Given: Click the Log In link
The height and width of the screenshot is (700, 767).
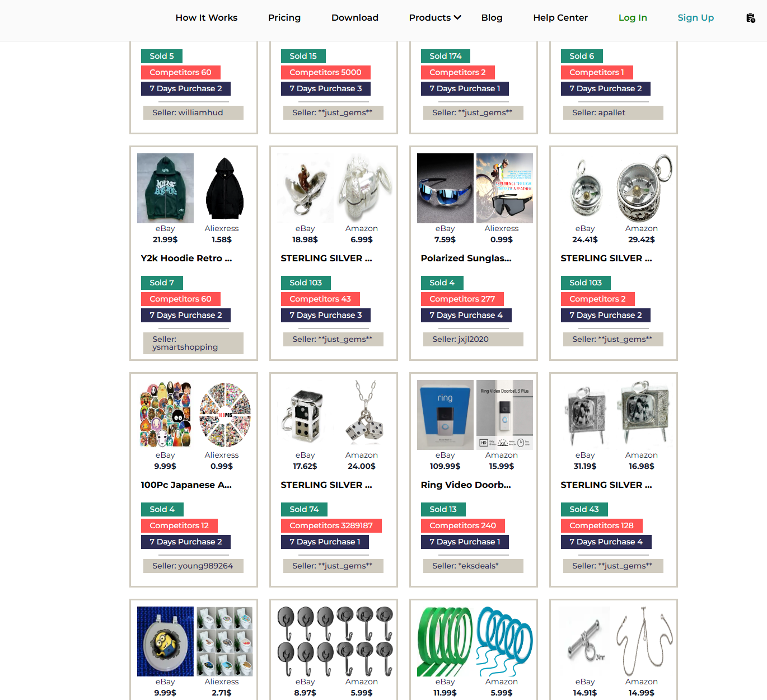Looking at the screenshot, I should point(633,17).
